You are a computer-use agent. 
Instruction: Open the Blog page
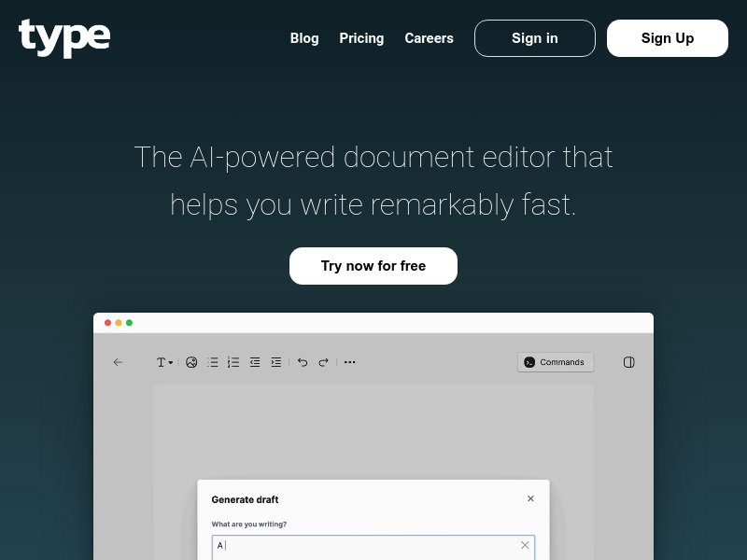click(x=304, y=38)
